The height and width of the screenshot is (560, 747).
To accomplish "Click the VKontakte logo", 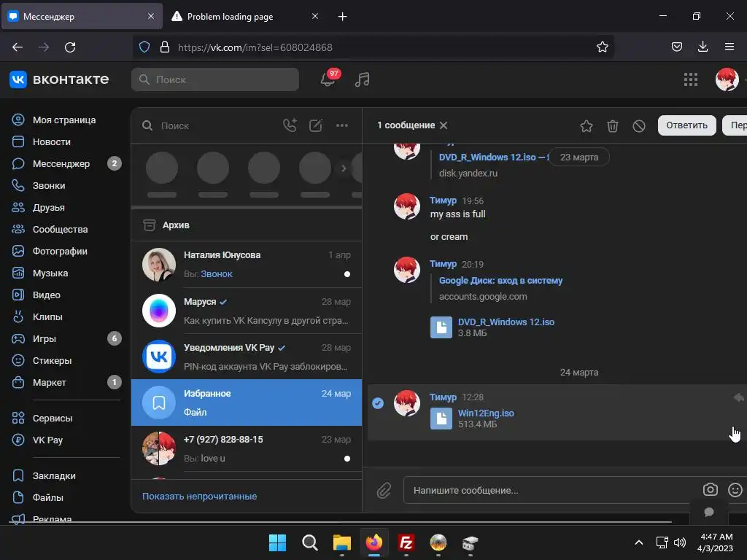I will [x=59, y=79].
